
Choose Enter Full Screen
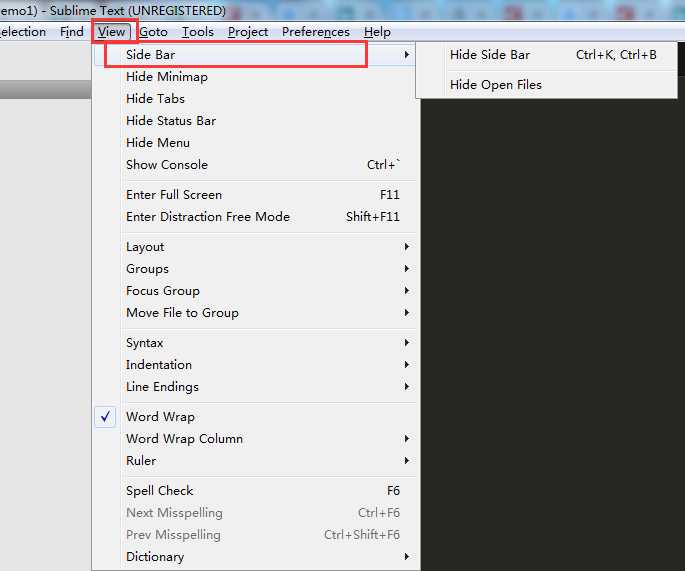tap(255, 195)
